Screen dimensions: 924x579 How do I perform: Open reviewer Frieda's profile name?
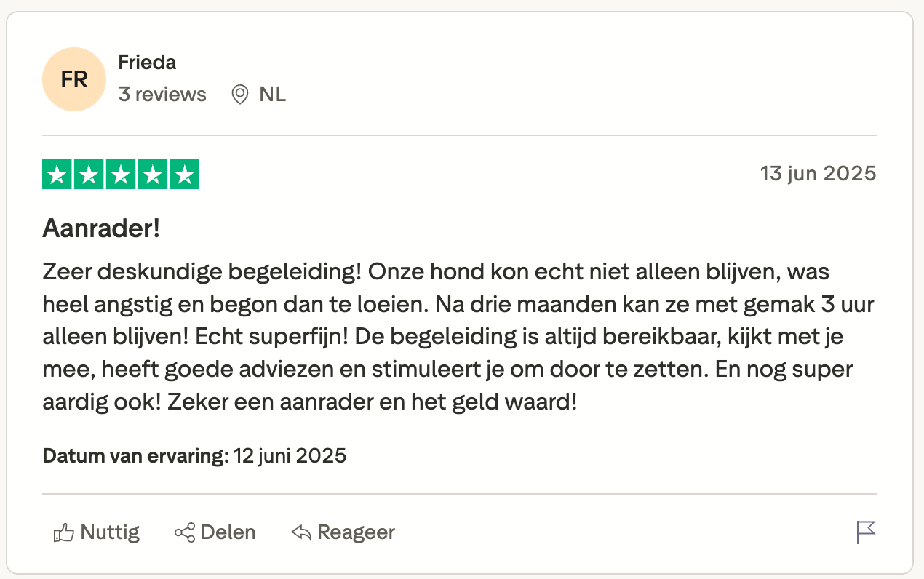[x=147, y=63]
